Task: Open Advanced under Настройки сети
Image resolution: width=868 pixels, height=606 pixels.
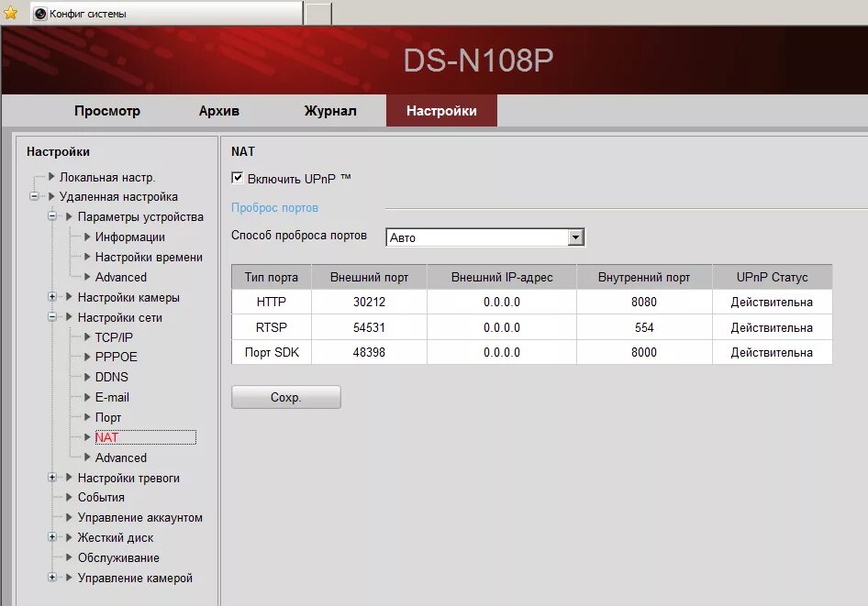Action: [121, 457]
